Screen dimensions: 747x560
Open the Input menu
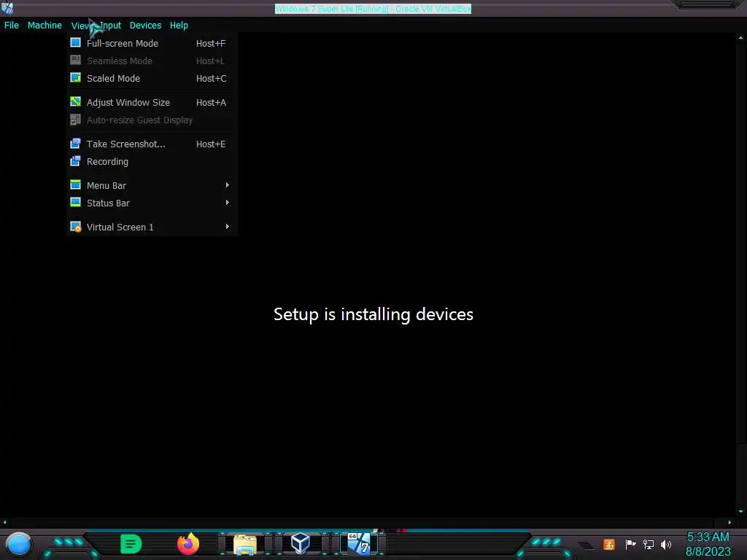(111, 26)
